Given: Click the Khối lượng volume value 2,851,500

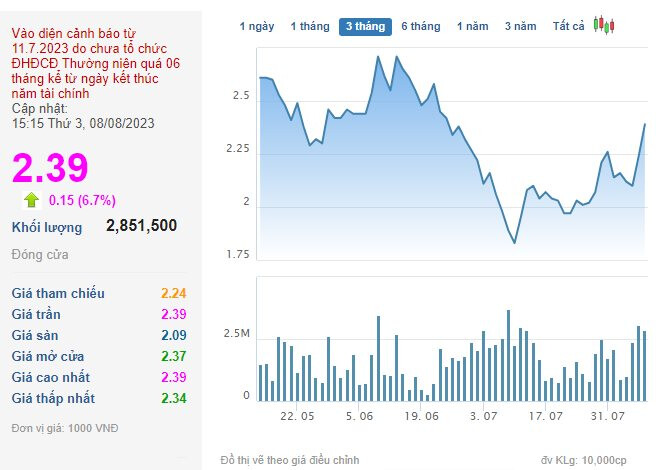Looking at the screenshot, I should [141, 226].
